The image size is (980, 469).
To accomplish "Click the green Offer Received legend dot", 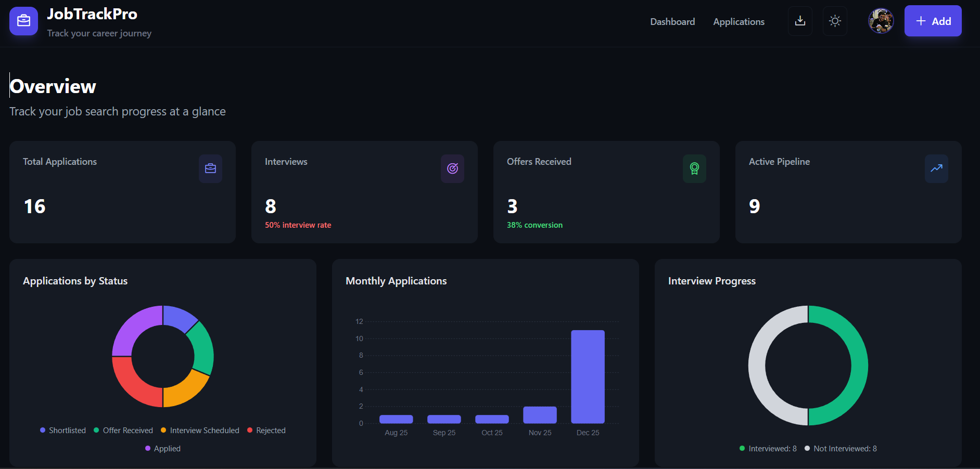I will click(x=96, y=430).
